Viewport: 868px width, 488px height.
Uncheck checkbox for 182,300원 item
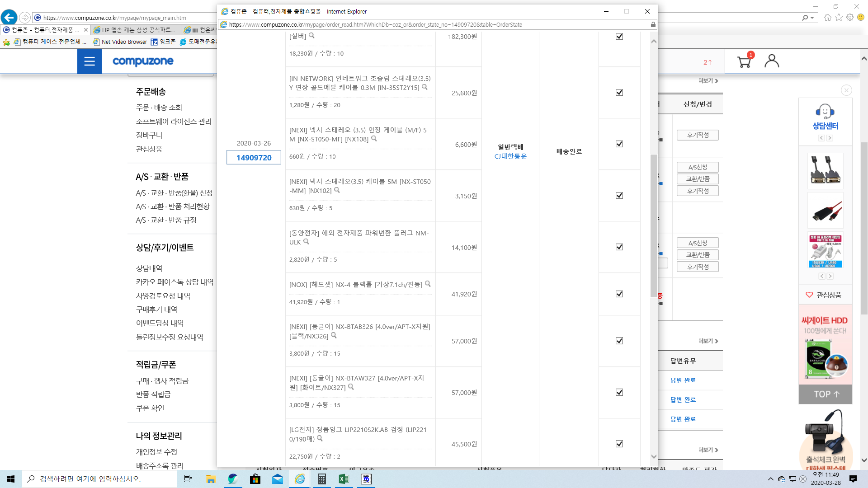[x=619, y=37]
